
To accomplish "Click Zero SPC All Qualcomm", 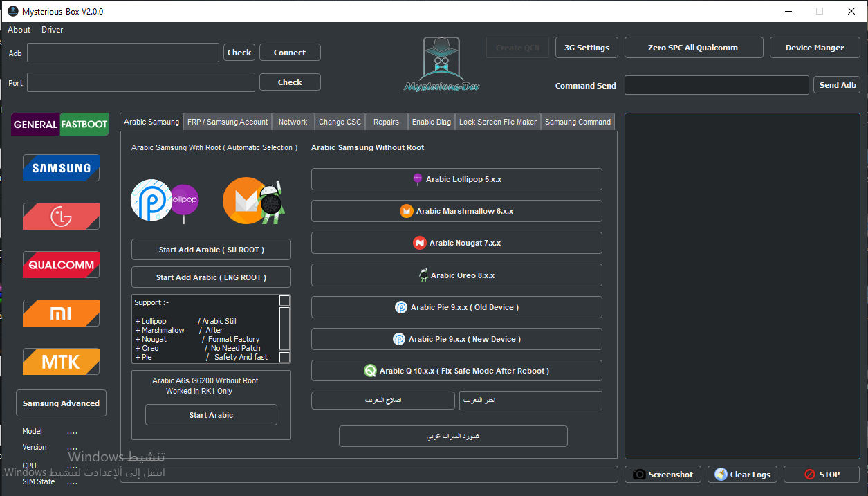I will [x=693, y=47].
